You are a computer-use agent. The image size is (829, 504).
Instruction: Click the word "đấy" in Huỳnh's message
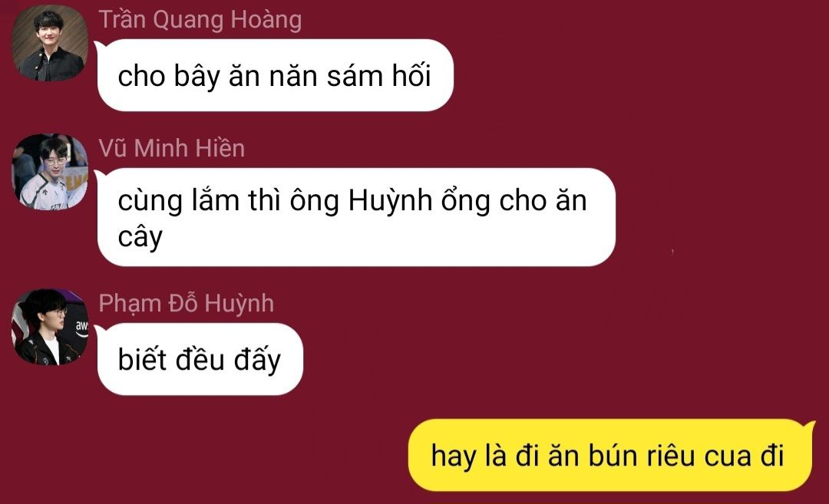[257, 361]
